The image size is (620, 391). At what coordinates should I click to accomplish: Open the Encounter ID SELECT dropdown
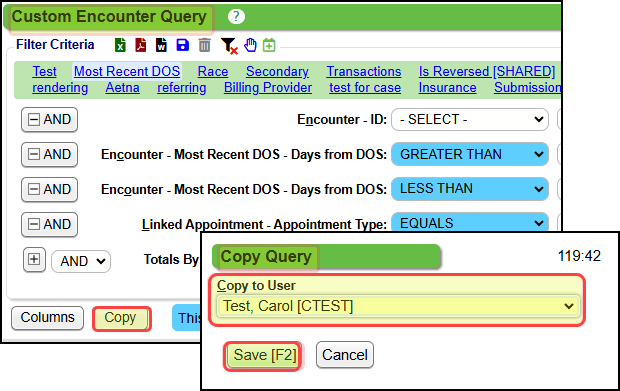(x=470, y=119)
